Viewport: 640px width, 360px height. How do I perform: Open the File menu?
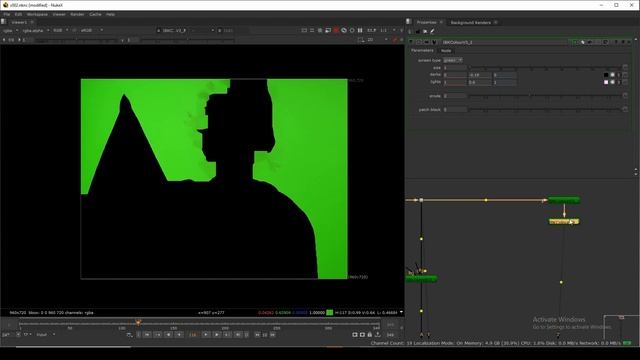tap(7, 14)
